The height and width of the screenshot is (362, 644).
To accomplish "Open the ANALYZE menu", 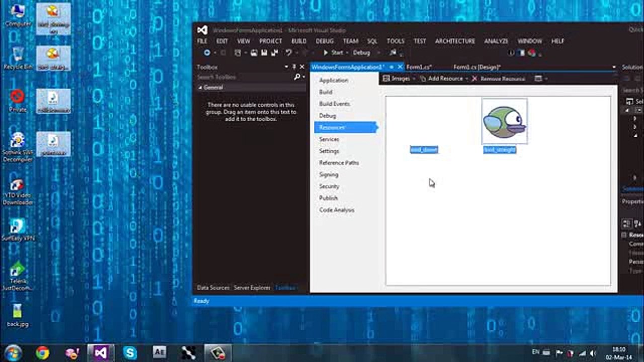I will pyautogui.click(x=497, y=41).
